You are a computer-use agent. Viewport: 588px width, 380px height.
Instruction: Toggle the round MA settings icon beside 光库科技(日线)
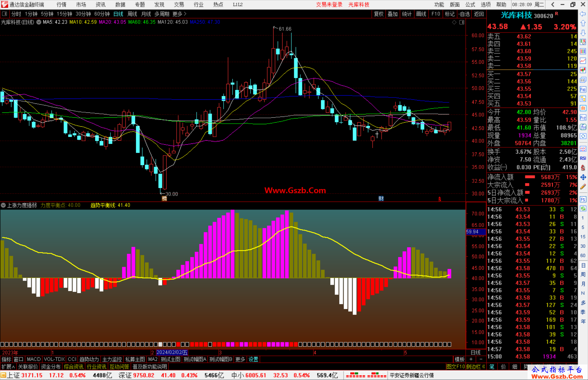(x=39, y=22)
